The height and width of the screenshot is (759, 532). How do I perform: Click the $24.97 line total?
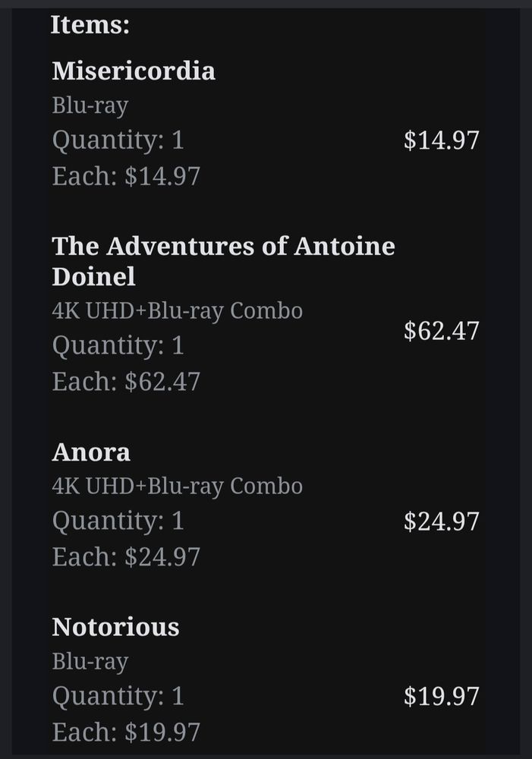coord(441,521)
